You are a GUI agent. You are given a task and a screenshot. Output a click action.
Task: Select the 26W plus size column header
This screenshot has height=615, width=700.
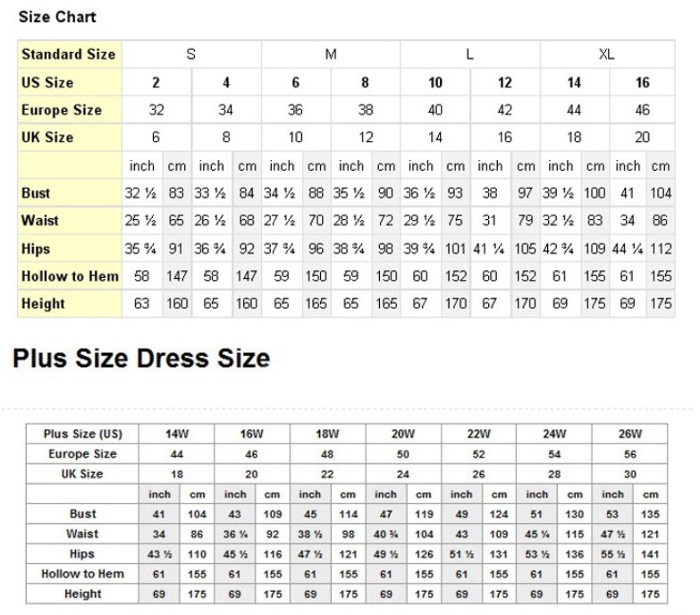point(630,434)
